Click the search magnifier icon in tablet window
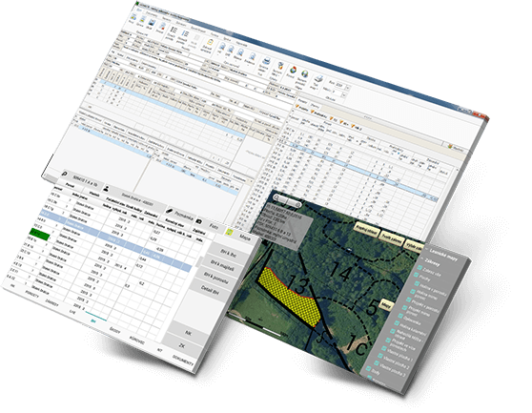532x413 pixels. pos(64,175)
